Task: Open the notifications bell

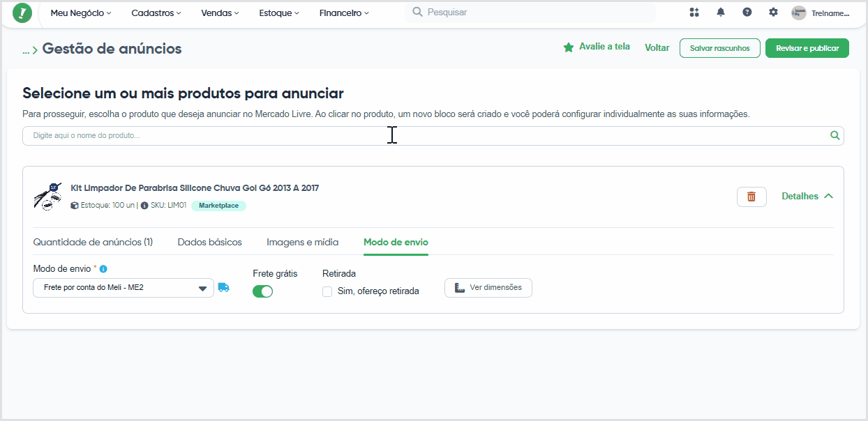Action: [x=721, y=13]
